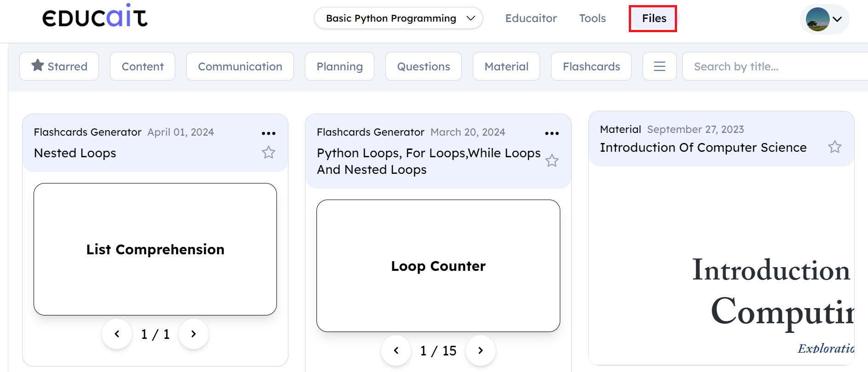Screen dimensions: 868x372
Task: Navigate to the Tools tab
Action: 592,18
